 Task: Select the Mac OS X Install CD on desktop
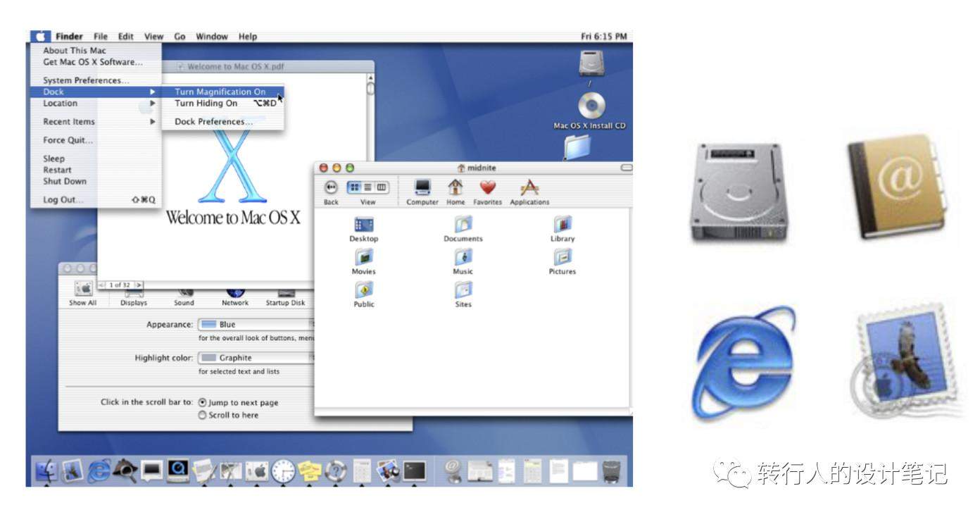point(591,112)
